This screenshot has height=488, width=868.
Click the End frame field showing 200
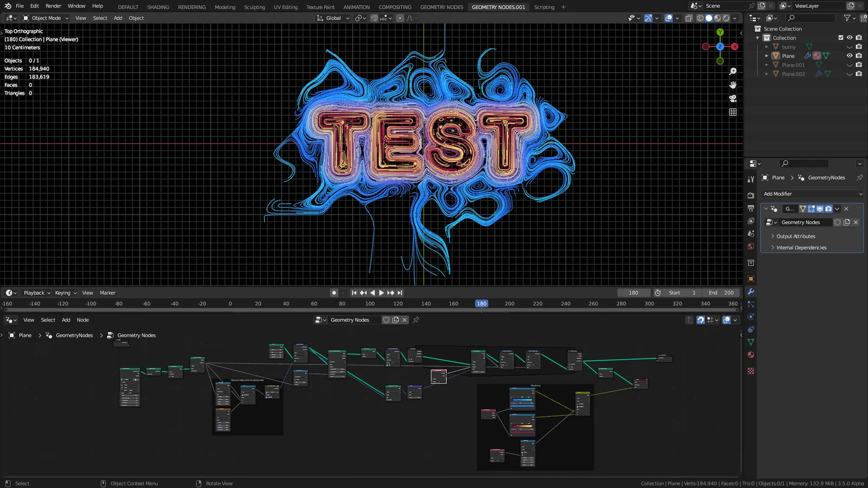722,292
